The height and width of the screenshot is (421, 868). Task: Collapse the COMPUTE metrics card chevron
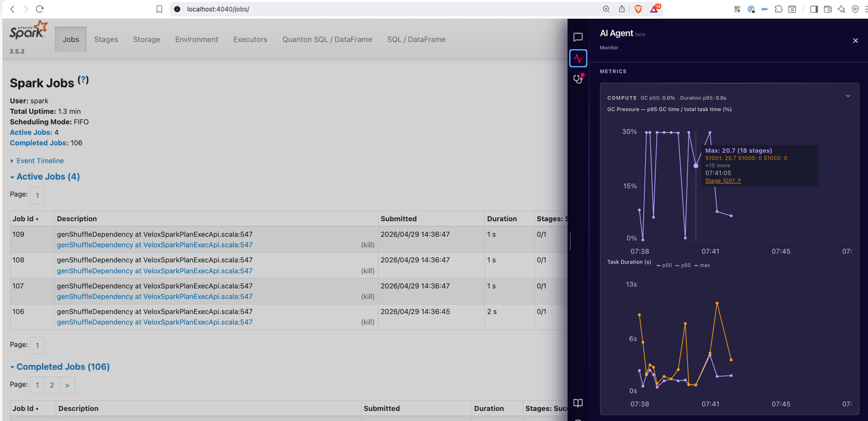[848, 96]
